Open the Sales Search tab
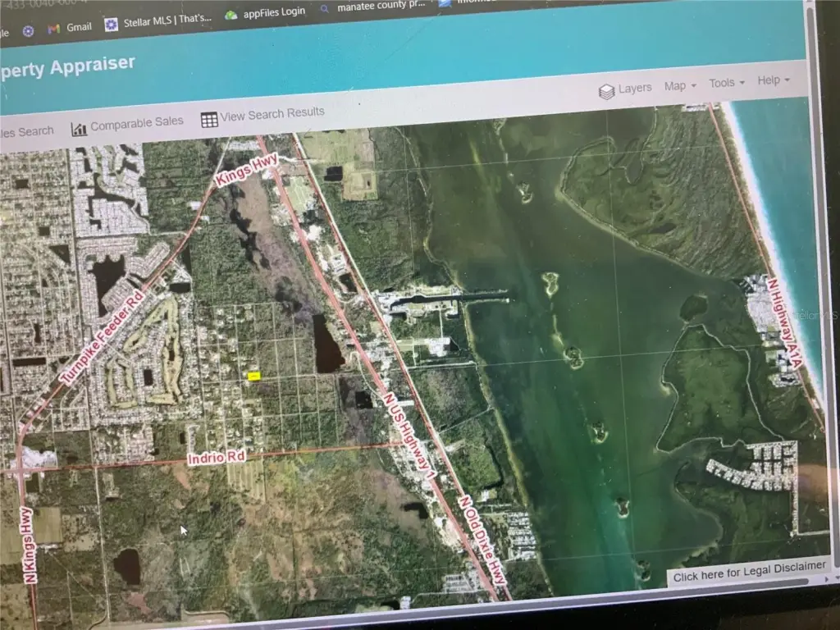This screenshot has height=630, width=840. point(26,131)
